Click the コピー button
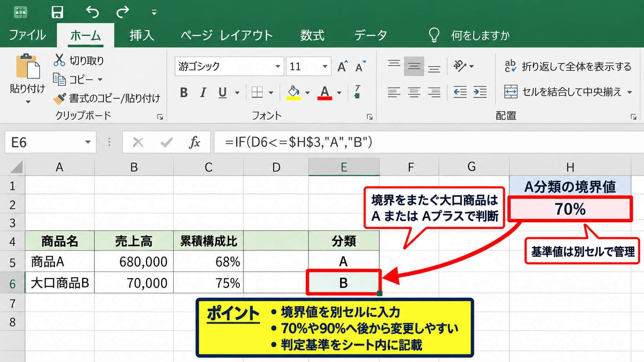644x362 pixels. (x=73, y=80)
